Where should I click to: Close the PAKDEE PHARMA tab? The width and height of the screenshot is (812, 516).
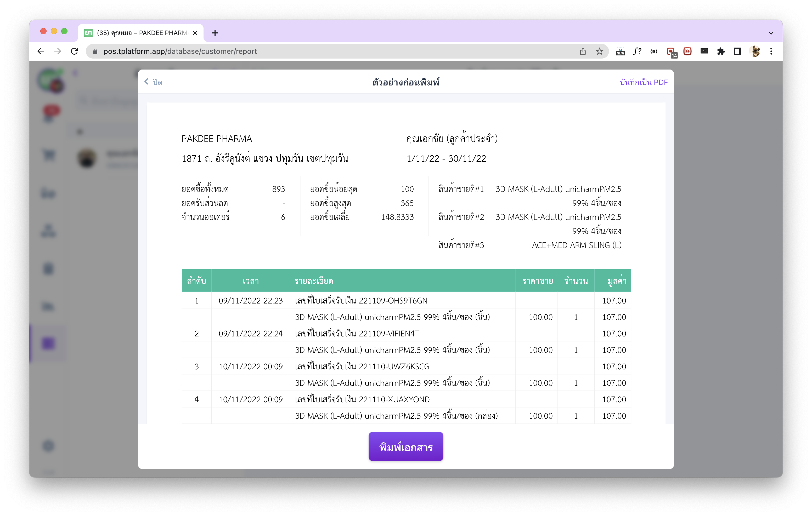195,33
